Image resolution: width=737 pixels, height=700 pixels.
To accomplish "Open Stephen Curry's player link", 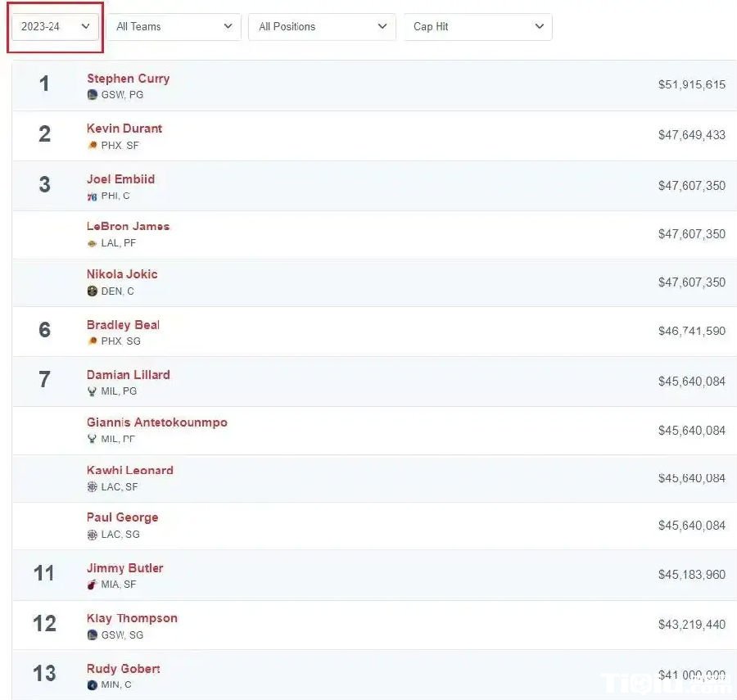I will pyautogui.click(x=128, y=79).
